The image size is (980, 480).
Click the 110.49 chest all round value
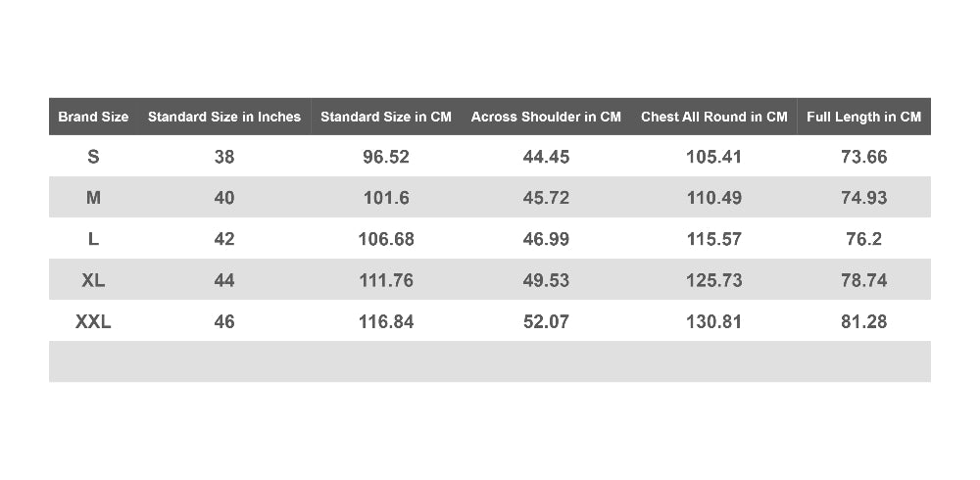714,198
